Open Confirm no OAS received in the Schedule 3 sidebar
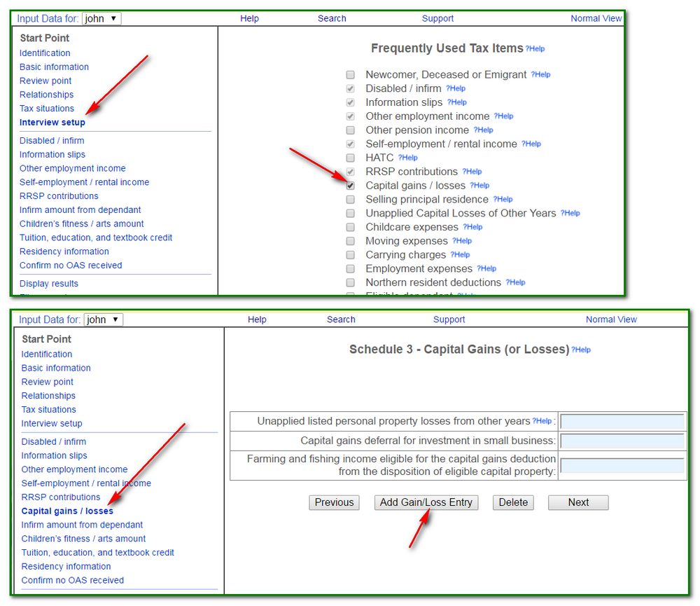 click(x=73, y=580)
